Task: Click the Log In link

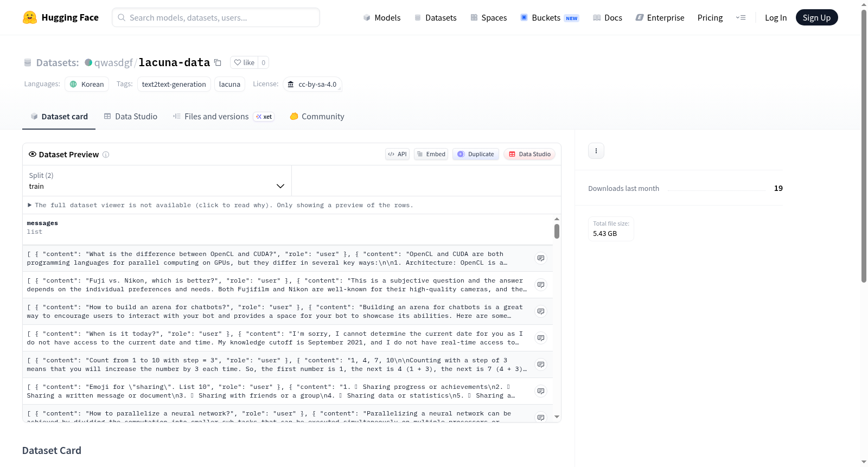Action: click(x=776, y=17)
